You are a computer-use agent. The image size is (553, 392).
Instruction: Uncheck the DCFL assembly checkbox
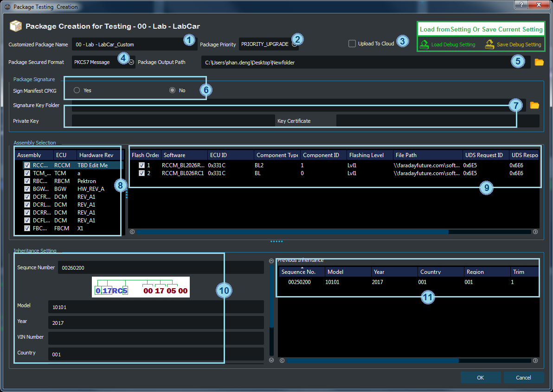pyautogui.click(x=27, y=221)
